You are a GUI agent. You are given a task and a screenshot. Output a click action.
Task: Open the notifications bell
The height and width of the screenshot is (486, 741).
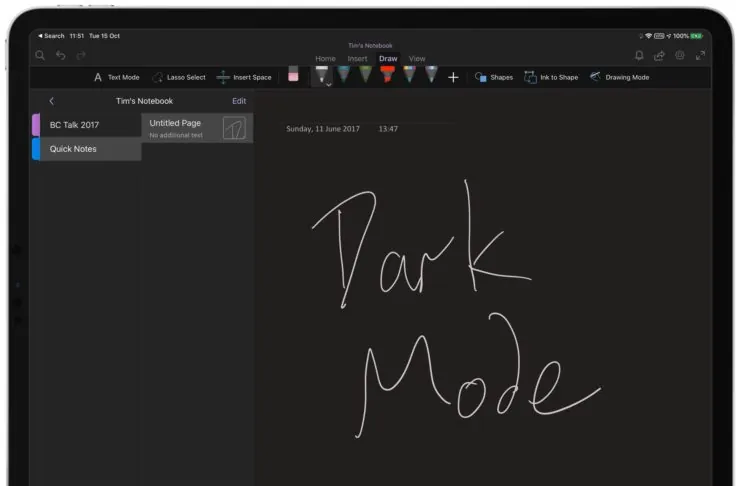[x=639, y=55]
